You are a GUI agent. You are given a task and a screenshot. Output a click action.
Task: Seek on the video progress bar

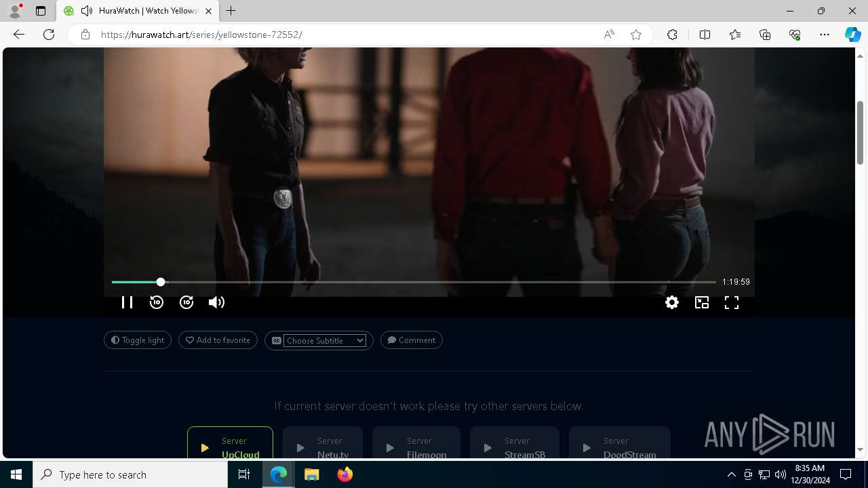click(414, 282)
